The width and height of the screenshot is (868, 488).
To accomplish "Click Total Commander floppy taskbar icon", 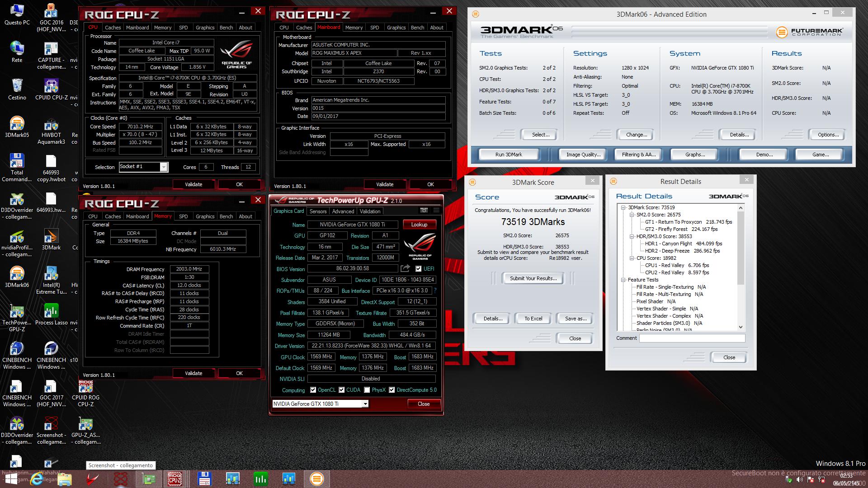I will click(x=204, y=479).
